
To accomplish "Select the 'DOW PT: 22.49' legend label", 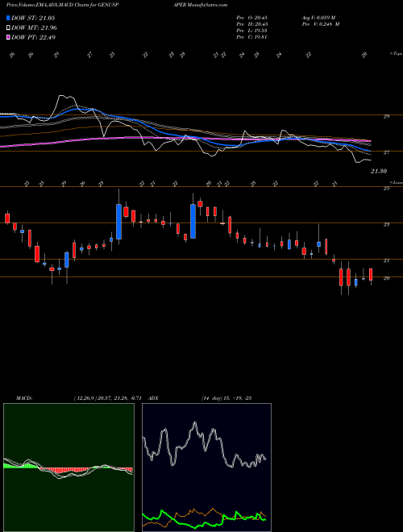I will pyautogui.click(x=33, y=37).
